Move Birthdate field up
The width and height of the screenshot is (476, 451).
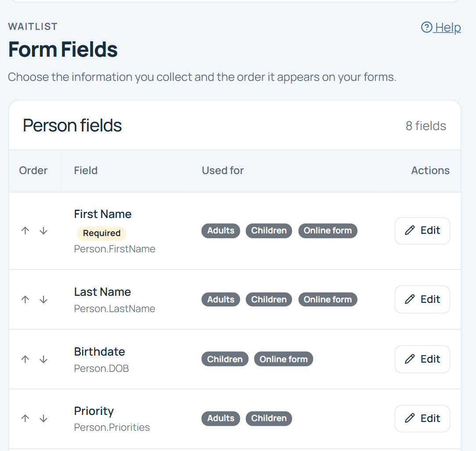pyautogui.click(x=25, y=359)
